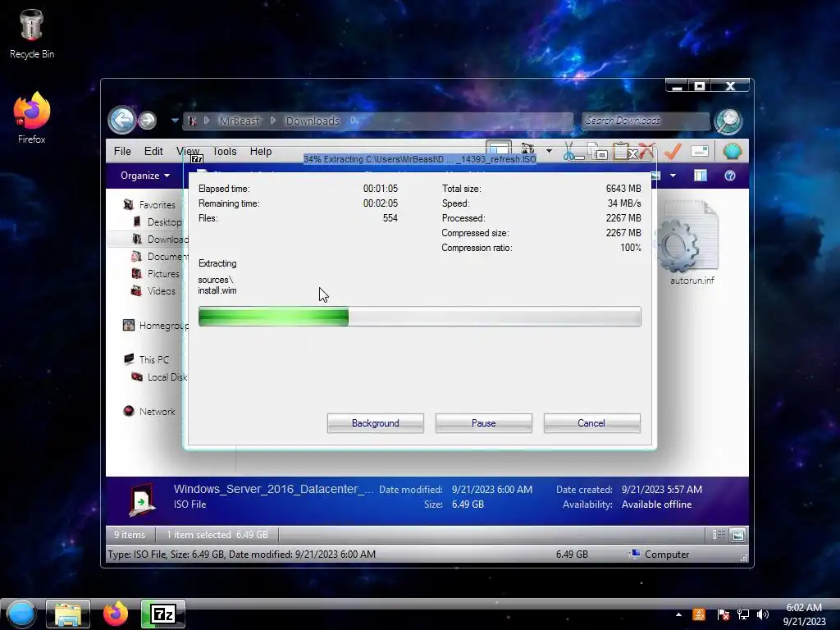The width and height of the screenshot is (840, 630).
Task: Click the volume speaker tray icon
Action: (763, 614)
